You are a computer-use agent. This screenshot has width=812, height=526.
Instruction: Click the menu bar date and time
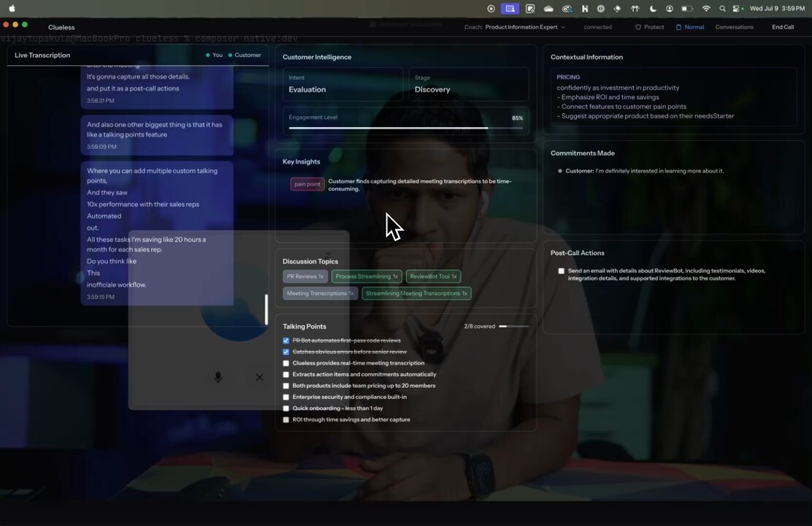point(778,8)
